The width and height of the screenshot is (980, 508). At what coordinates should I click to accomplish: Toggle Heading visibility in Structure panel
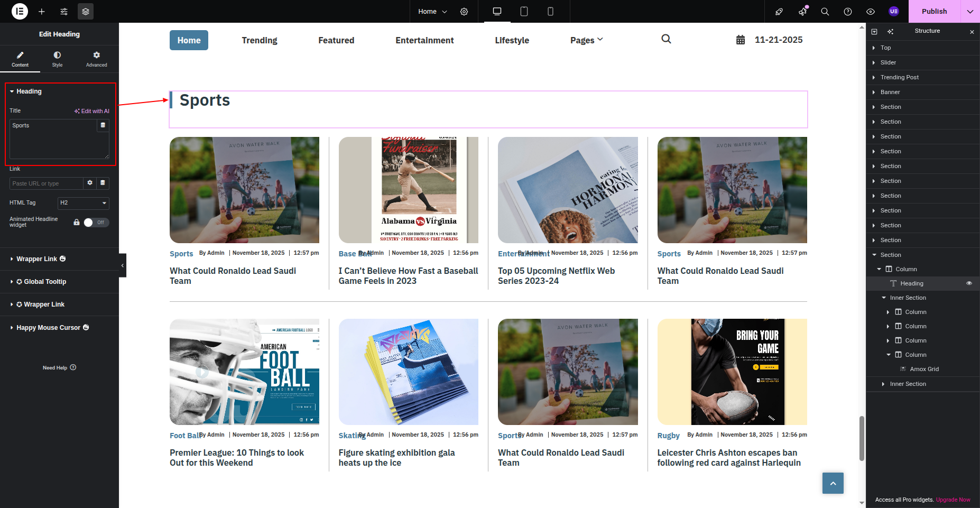coord(969,283)
